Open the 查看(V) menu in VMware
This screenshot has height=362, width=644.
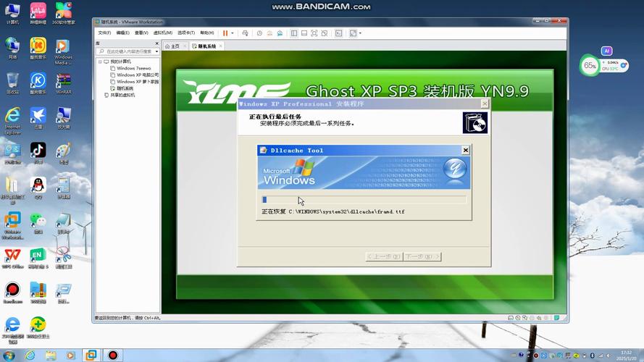[141, 33]
